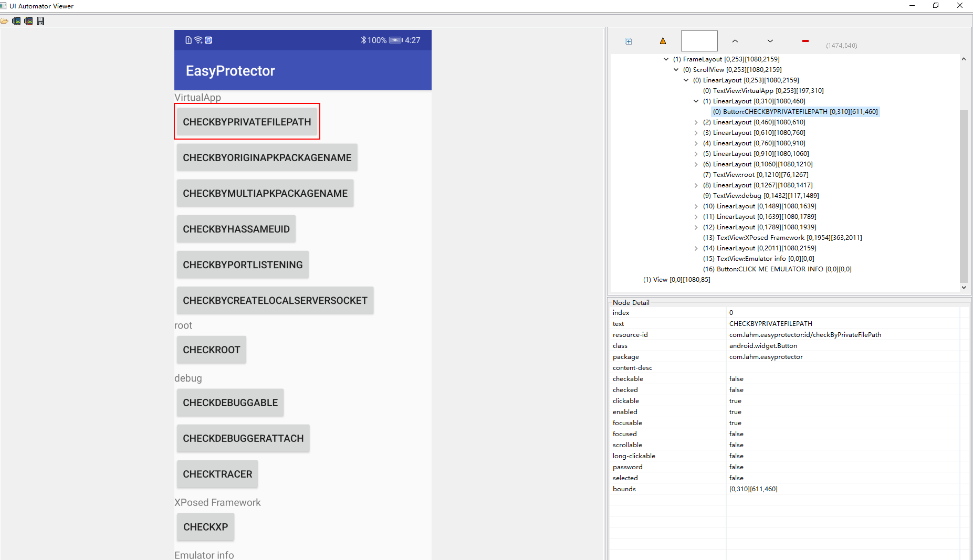
Task: Click the resource-id value com.lahm.easyprotector:id/checkByPrivateFilePath
Action: click(x=805, y=335)
